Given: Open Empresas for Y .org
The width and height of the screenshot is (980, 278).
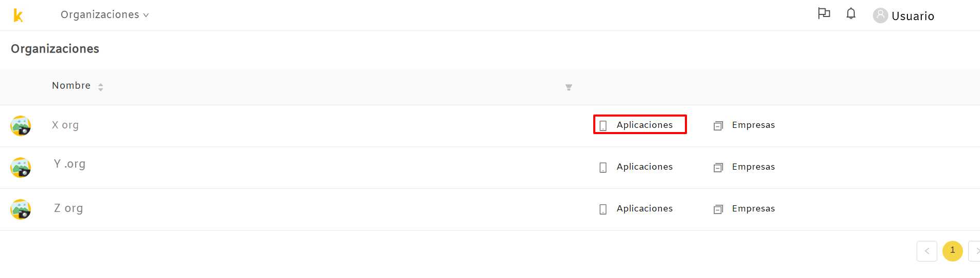Looking at the screenshot, I should pos(744,167).
